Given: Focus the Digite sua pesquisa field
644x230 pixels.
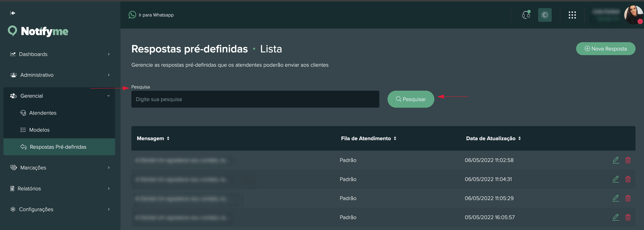Looking at the screenshot, I should (x=255, y=99).
